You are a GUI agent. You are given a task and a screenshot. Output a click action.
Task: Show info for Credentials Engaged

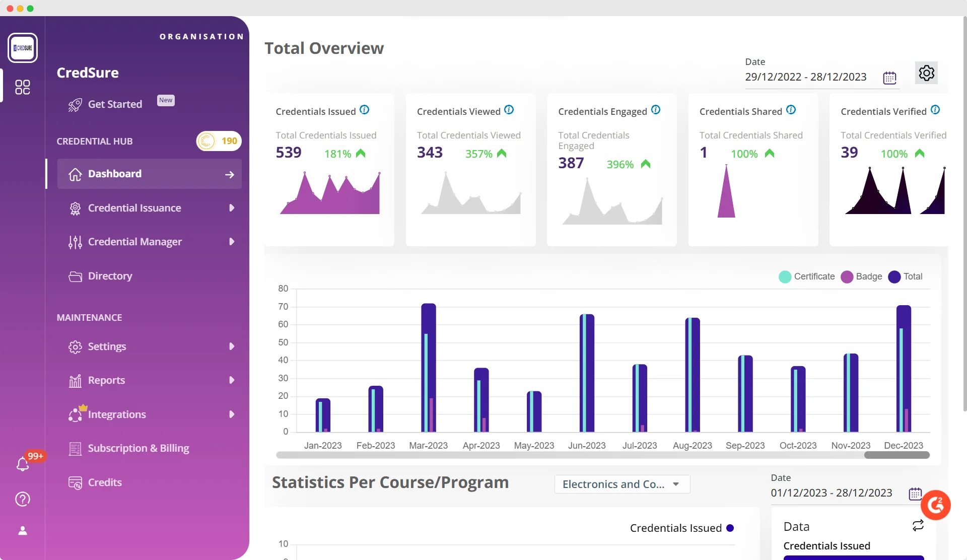(x=656, y=110)
